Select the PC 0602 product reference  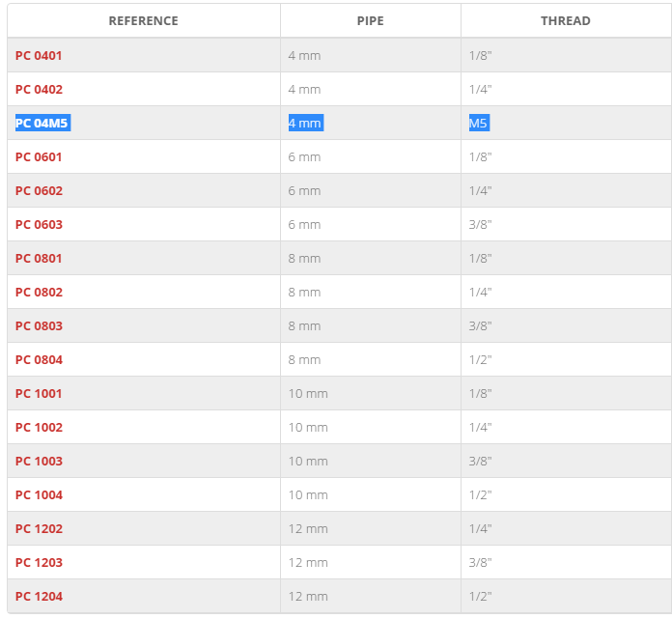point(39,191)
